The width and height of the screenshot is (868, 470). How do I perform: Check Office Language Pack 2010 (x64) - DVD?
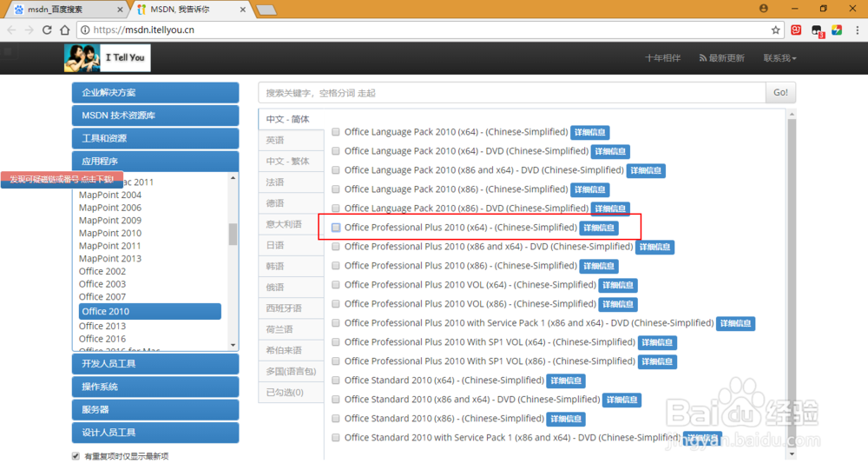click(335, 151)
